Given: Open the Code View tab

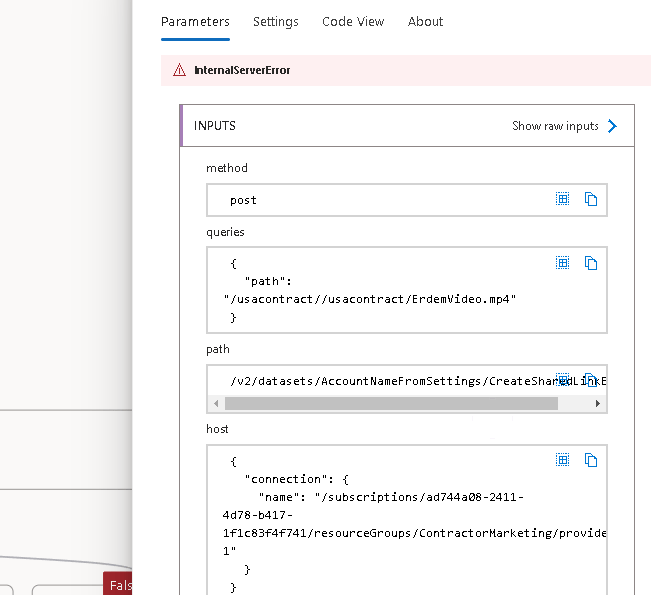Looking at the screenshot, I should pos(353,22).
